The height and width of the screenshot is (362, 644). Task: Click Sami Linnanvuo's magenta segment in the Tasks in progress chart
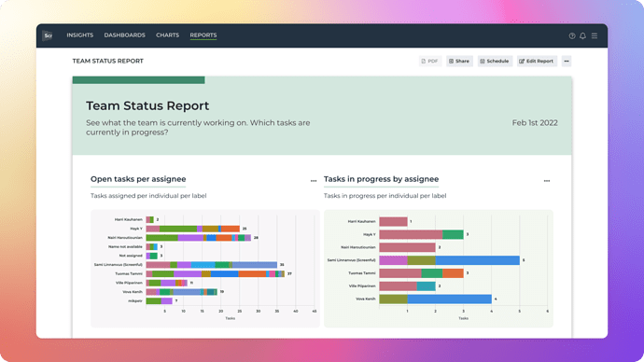coord(394,260)
